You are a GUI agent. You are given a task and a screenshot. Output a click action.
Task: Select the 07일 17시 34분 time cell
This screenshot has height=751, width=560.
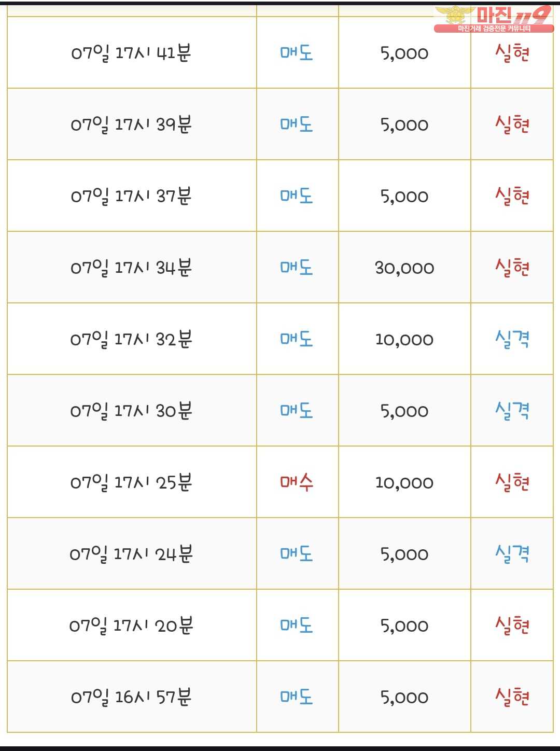point(132,267)
